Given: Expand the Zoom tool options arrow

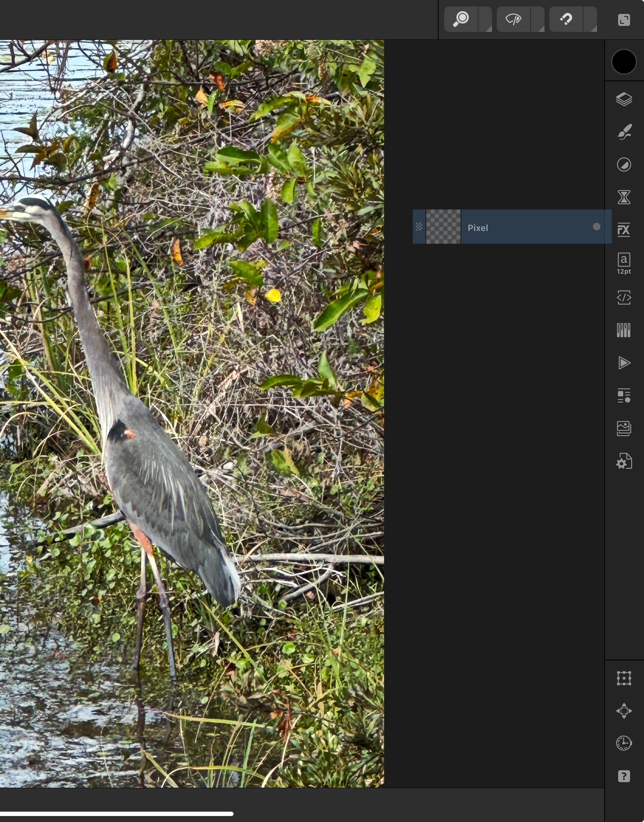Looking at the screenshot, I should [485, 19].
